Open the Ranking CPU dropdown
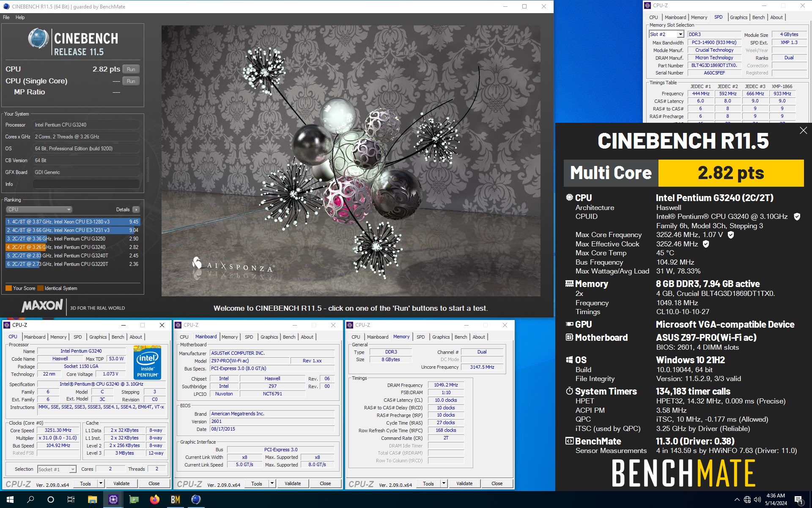 pyautogui.click(x=39, y=210)
